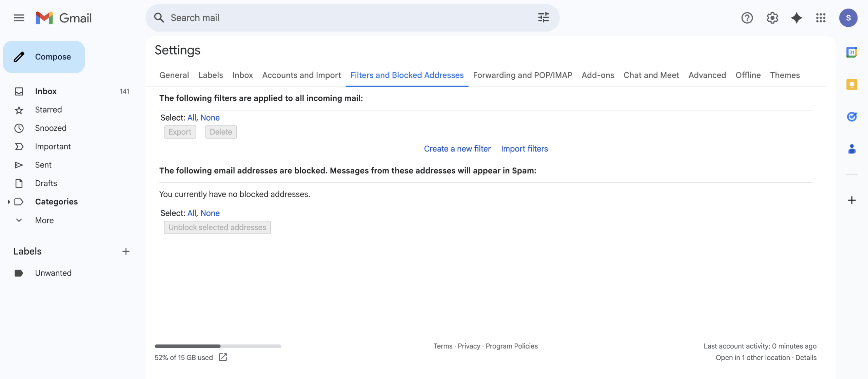Click Create a new filter link
Viewport: 868px width, 379px height.
point(457,148)
